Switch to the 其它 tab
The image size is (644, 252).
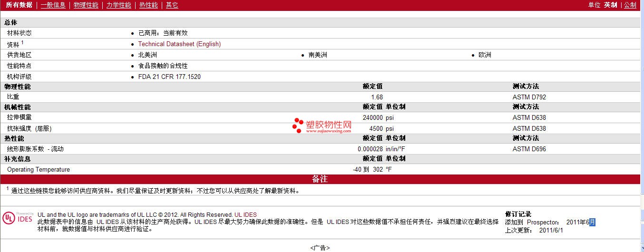tap(172, 5)
